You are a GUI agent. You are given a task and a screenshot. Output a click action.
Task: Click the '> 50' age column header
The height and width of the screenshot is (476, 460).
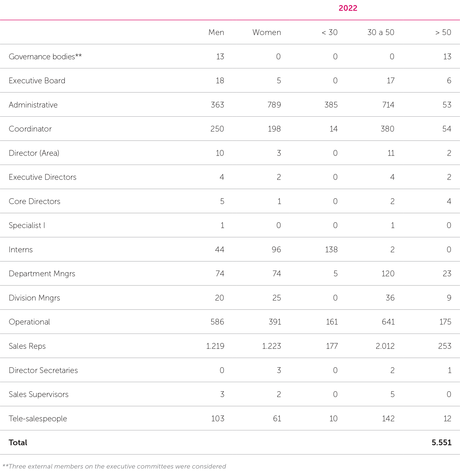[443, 32]
